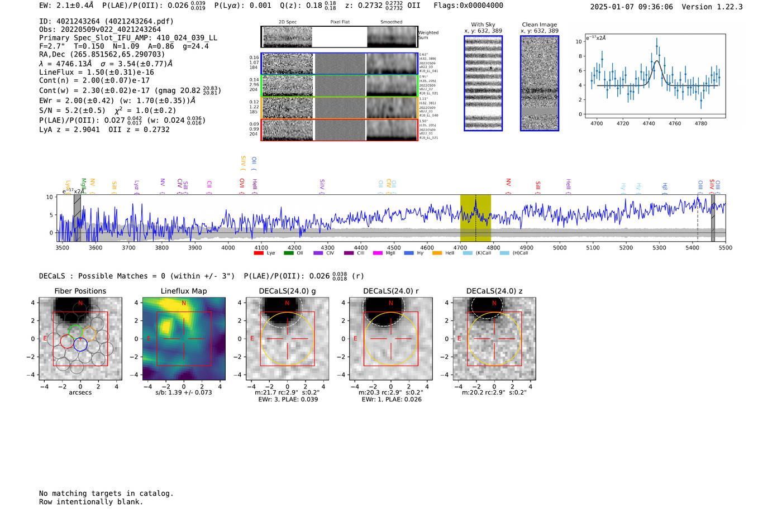Click the dashed vertical marker near 5400

[698, 219]
